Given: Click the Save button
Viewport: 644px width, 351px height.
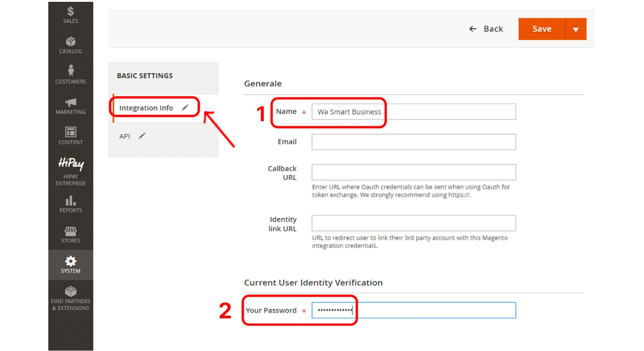Looking at the screenshot, I should point(542,29).
